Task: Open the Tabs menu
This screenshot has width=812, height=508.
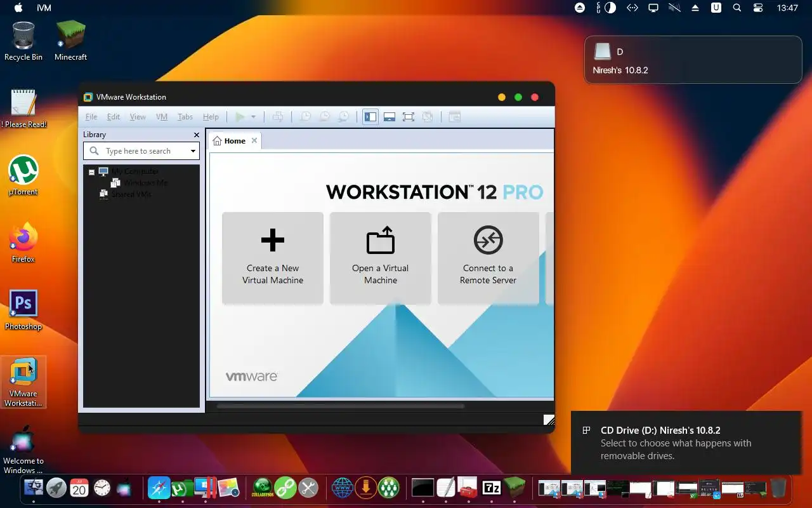Action: 185,117
